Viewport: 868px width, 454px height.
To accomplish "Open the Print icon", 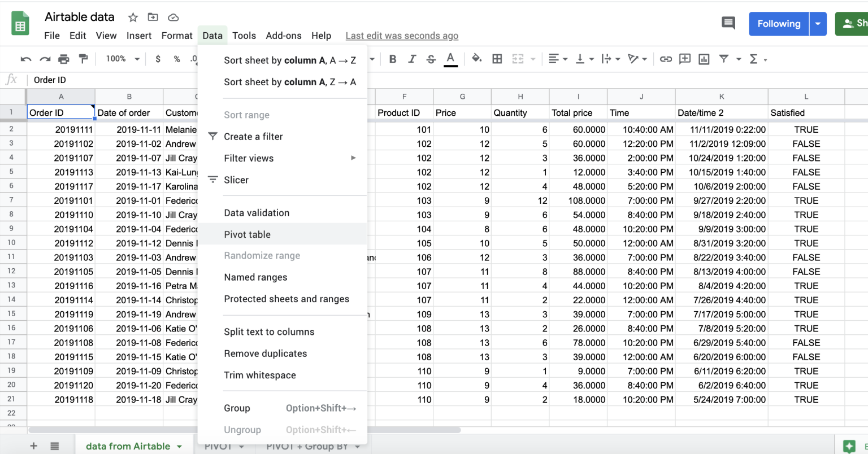I will 63,59.
